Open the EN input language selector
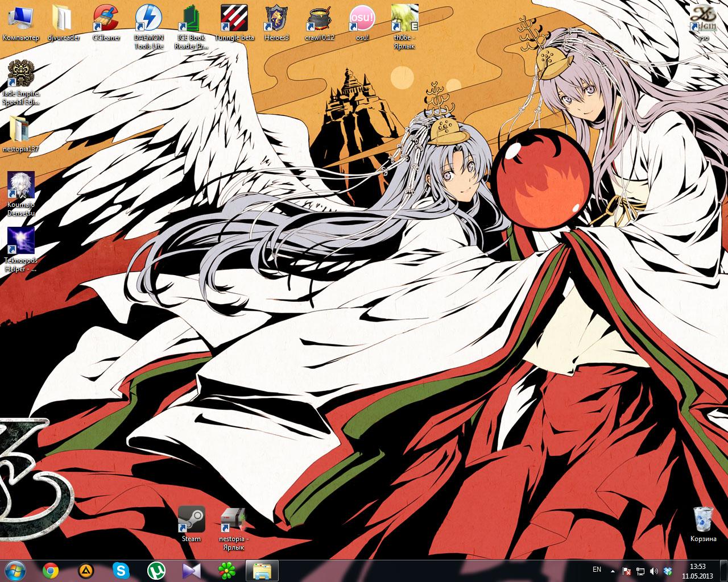Image resolution: width=728 pixels, height=582 pixels. tap(597, 569)
